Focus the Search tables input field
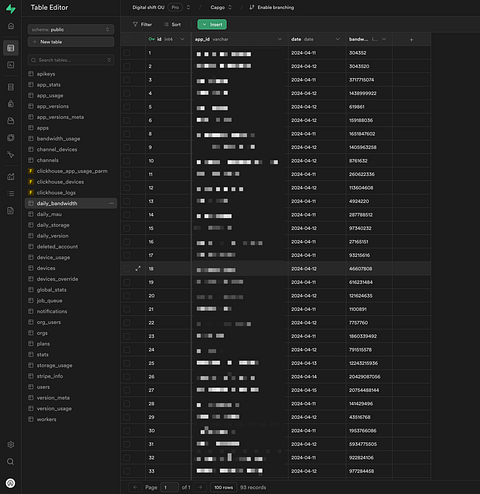480x494 pixels. [x=71, y=60]
